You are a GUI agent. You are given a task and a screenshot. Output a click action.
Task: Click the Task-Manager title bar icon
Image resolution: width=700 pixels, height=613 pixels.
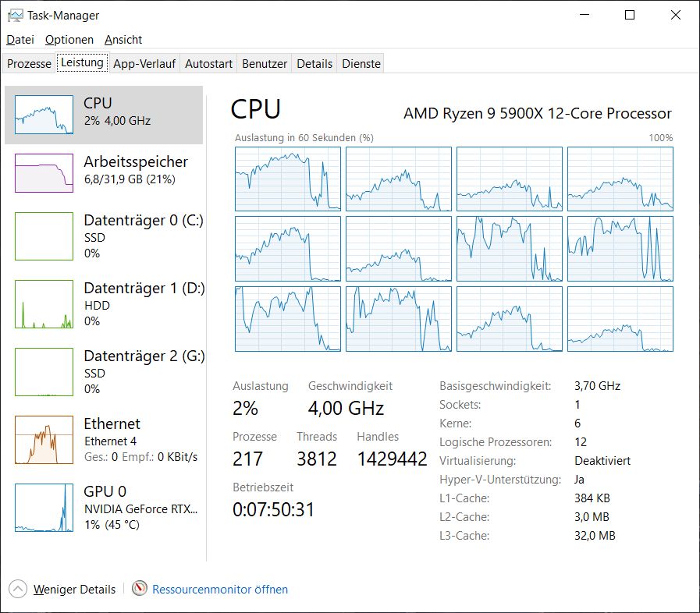coord(15,15)
